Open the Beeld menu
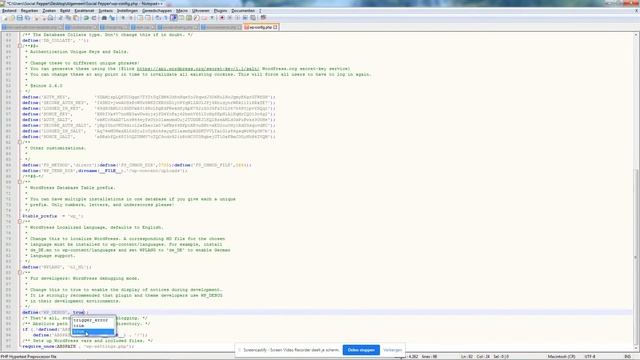This screenshot has height=360, width=640. tap(65, 11)
